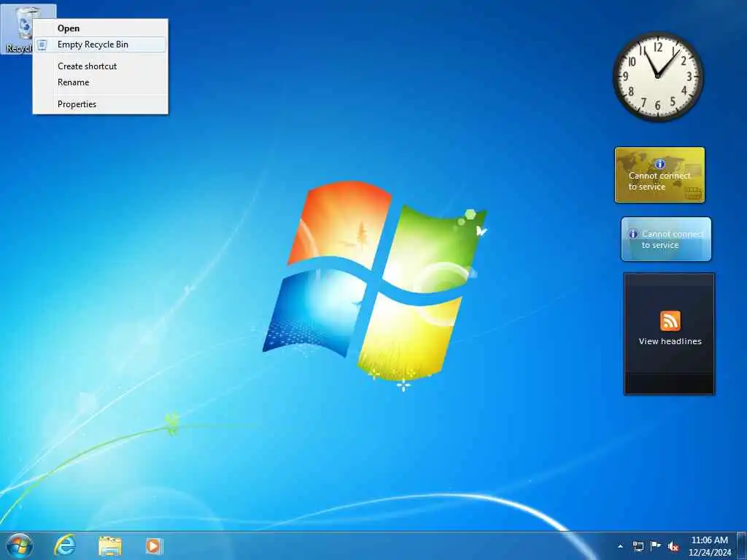747x560 pixels.
Task: Click the small icon beside Empty Recycle Bin
Action: coord(42,44)
